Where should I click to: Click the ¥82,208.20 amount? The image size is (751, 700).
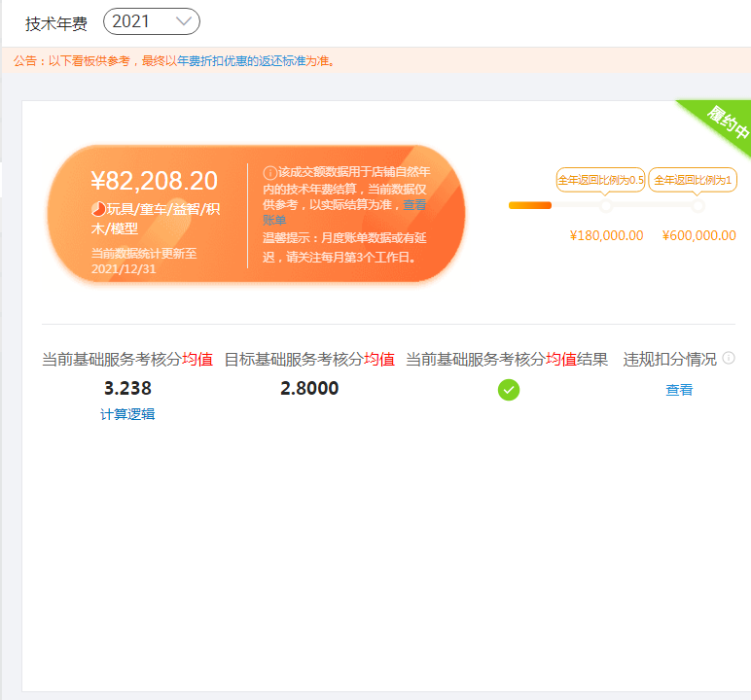[x=155, y=181]
